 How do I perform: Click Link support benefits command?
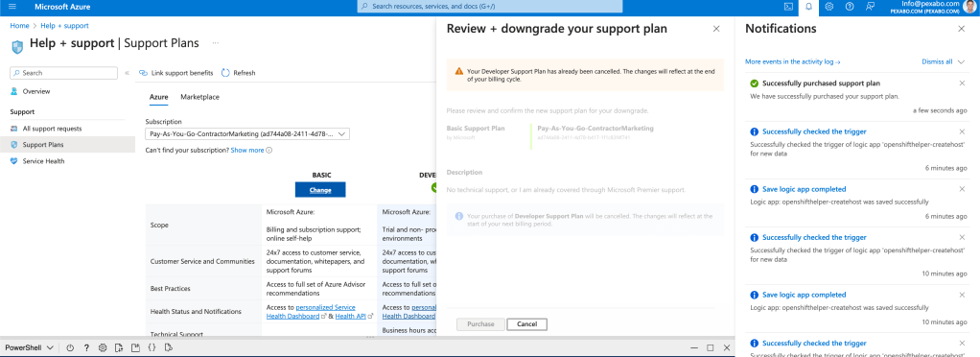[175, 73]
